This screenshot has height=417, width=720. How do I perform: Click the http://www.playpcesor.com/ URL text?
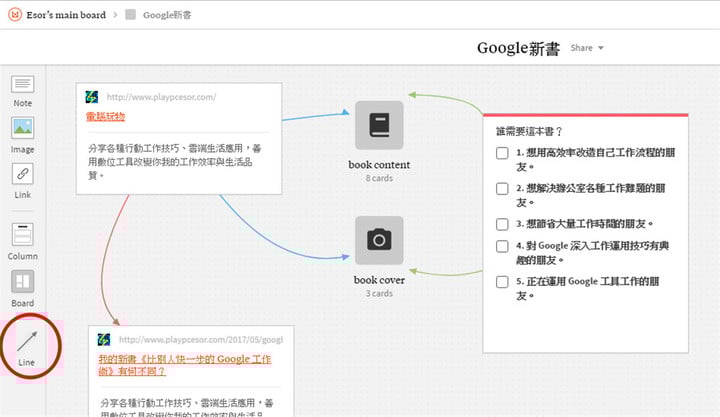point(161,97)
